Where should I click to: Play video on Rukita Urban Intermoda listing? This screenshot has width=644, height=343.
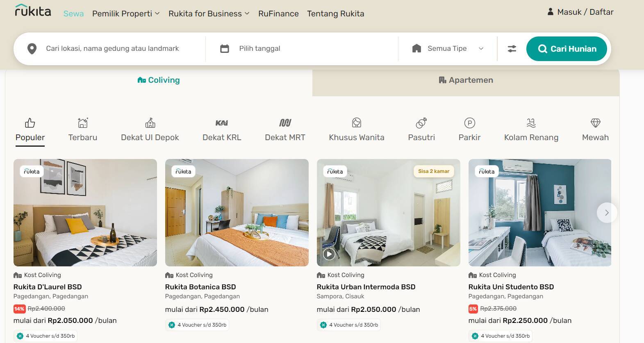(329, 254)
